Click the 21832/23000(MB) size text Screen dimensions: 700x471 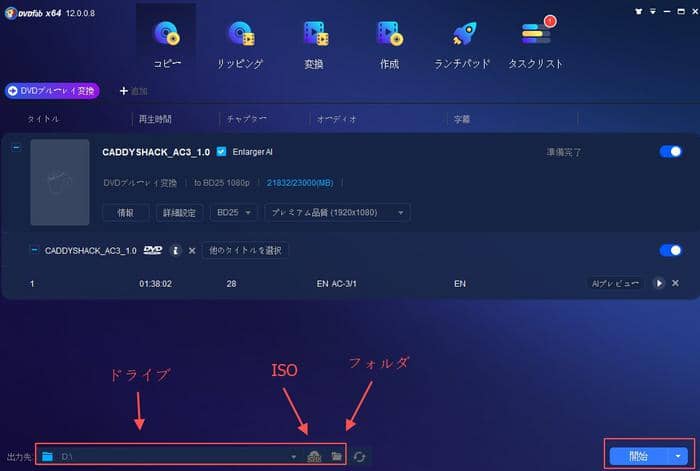pyautogui.click(x=300, y=183)
